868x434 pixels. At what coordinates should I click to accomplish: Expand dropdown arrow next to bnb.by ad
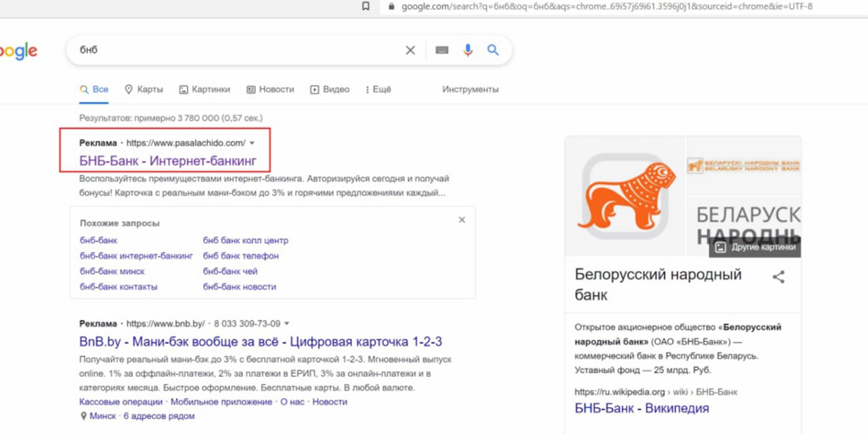(287, 324)
